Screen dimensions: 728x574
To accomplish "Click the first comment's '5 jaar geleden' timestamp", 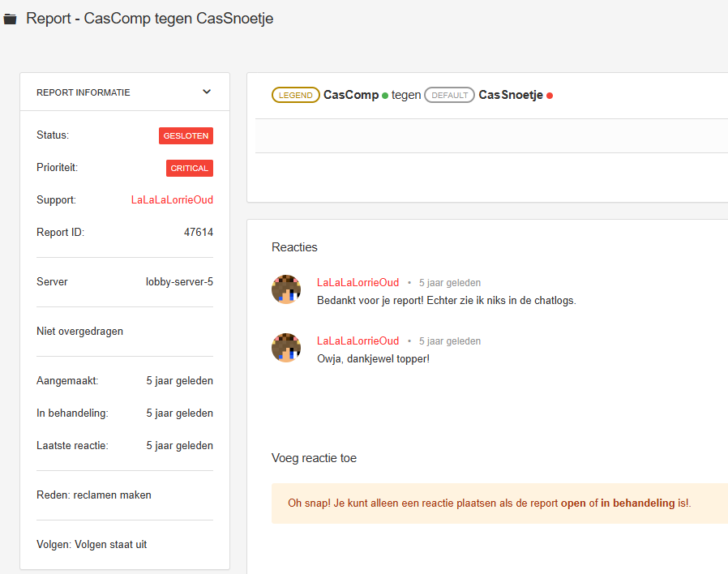I will 450,283.
